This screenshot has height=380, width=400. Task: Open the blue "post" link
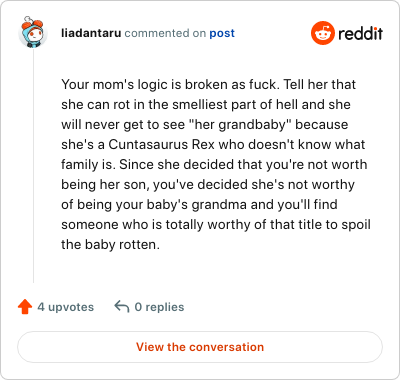click(x=222, y=33)
